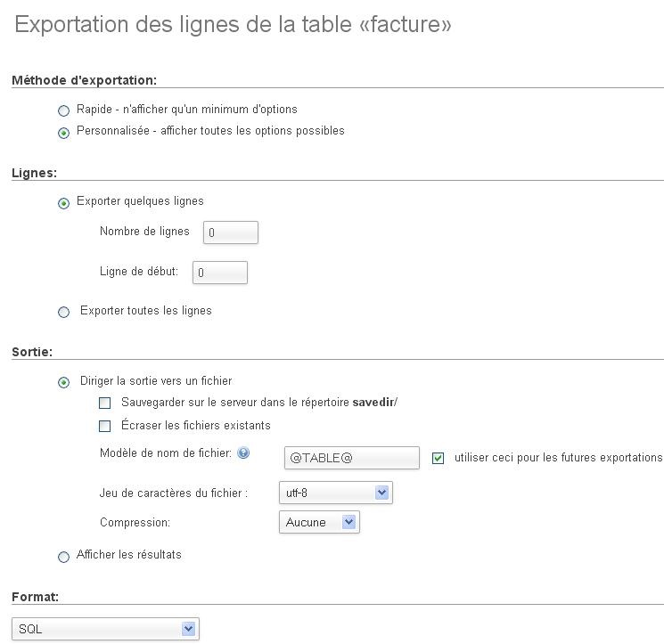This screenshot has width=664, height=644.
Task: Open the Compression Aucune dropdown
Action: [319, 522]
